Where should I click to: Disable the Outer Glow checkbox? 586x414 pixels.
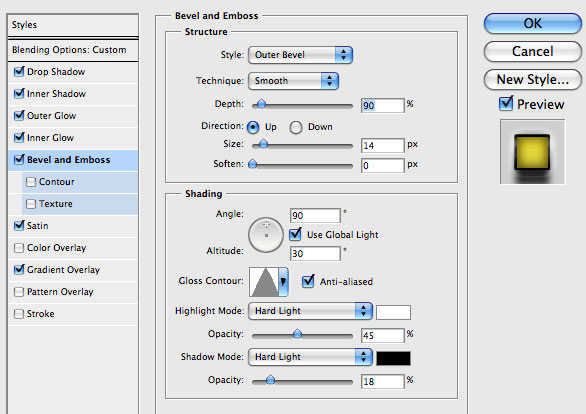click(x=19, y=115)
